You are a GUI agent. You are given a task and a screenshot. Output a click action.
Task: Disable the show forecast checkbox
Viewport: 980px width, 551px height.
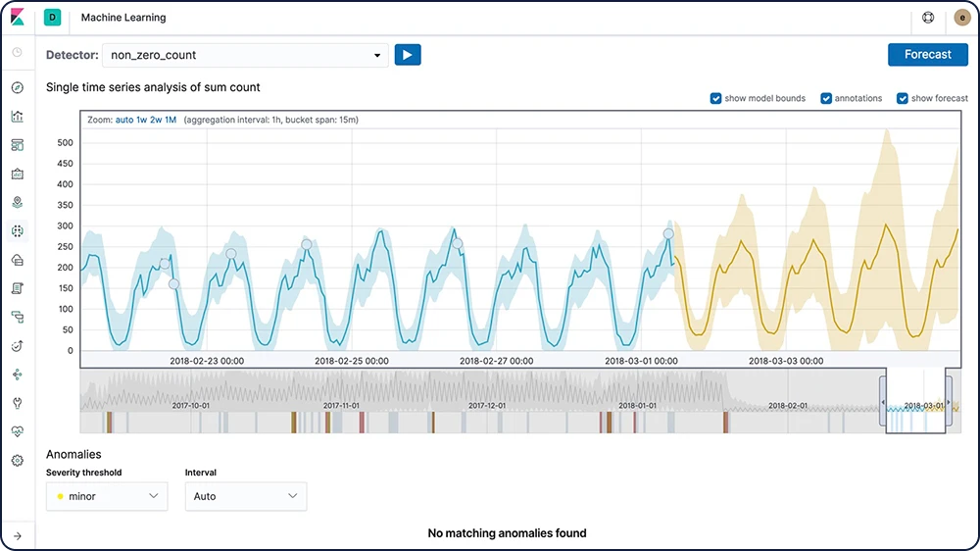coord(903,98)
